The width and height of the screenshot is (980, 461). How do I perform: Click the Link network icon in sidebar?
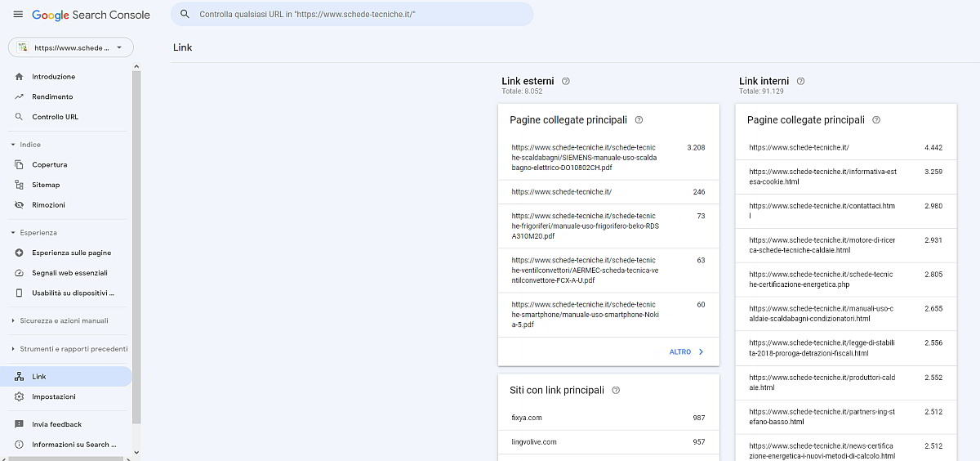click(19, 377)
